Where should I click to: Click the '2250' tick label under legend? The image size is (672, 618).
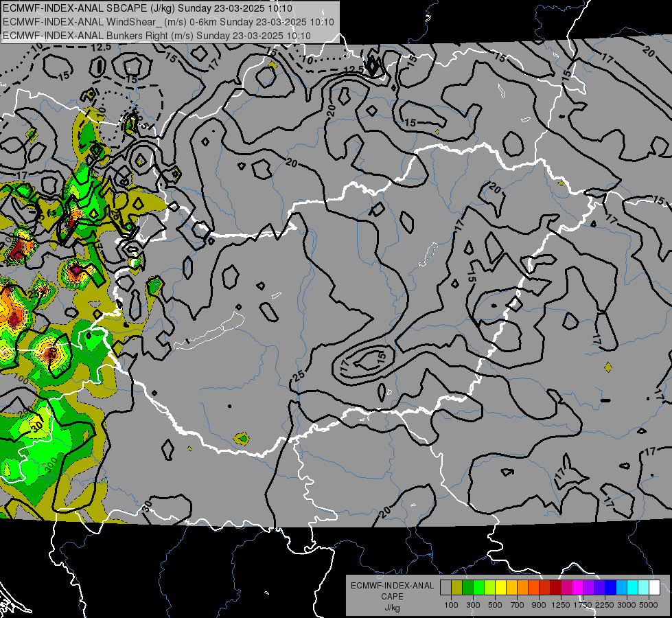pyautogui.click(x=605, y=605)
